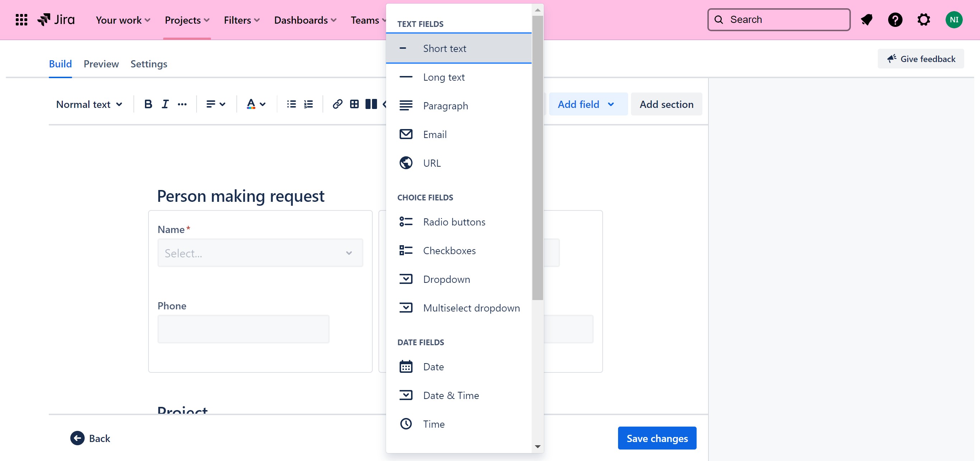Open the Jira app switcher grid

21,20
